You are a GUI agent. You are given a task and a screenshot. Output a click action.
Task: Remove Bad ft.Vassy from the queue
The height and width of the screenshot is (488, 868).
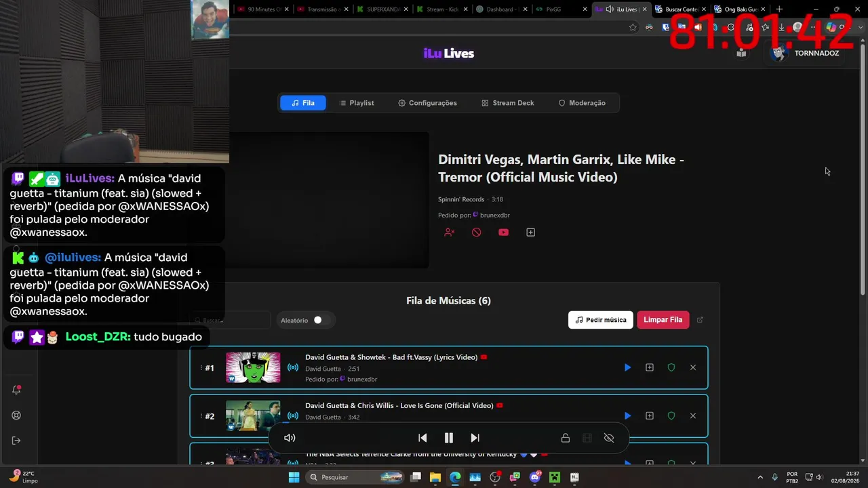click(x=693, y=367)
